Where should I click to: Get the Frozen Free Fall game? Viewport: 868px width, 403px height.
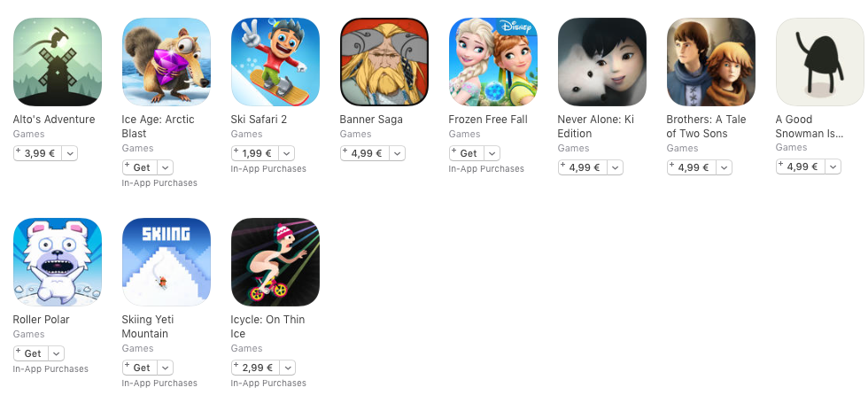pos(467,153)
